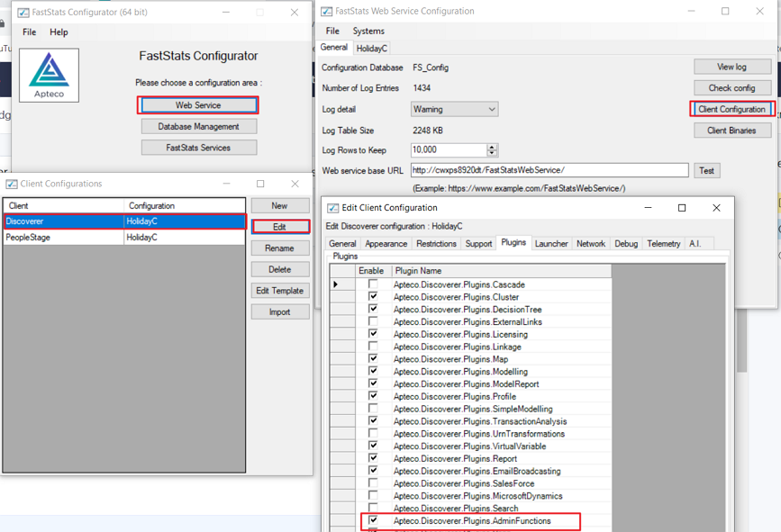Switch to General tab in Edit Client Configuration
Viewport: 781px width, 532px height.
[x=342, y=243]
